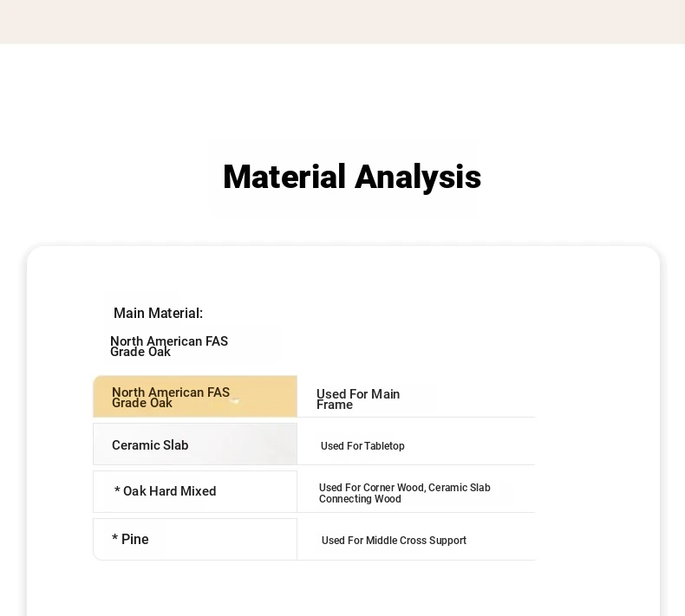This screenshot has height=616, width=685.
Task: Click the word Tabletop in the description
Action: [x=384, y=446]
